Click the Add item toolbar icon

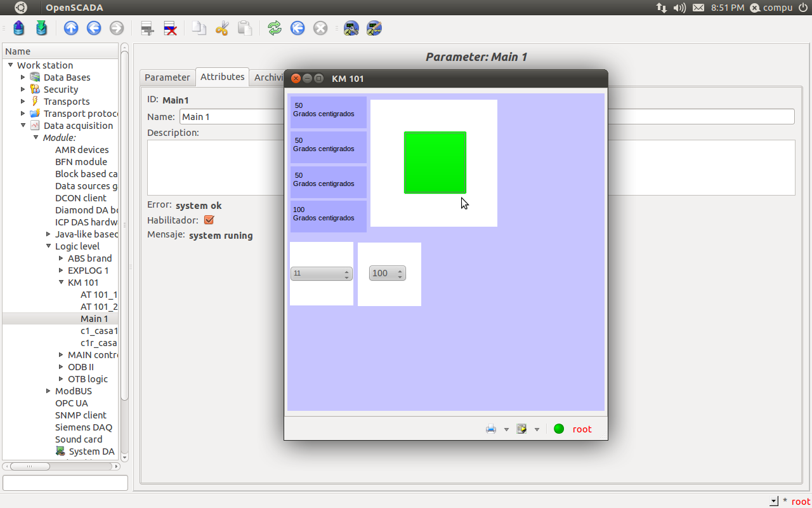point(147,28)
